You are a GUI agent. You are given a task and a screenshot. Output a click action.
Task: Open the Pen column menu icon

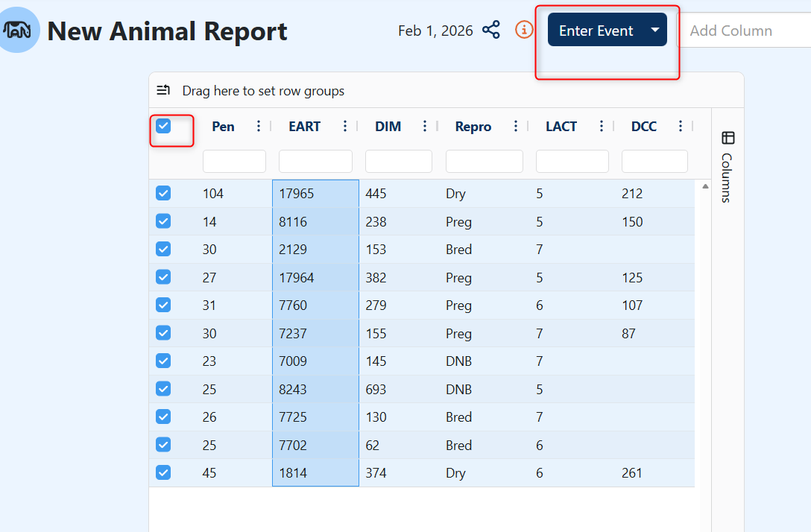pos(259,126)
